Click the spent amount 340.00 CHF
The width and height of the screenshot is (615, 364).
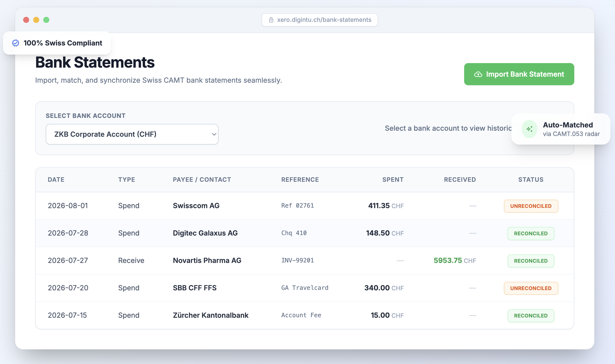(384, 288)
